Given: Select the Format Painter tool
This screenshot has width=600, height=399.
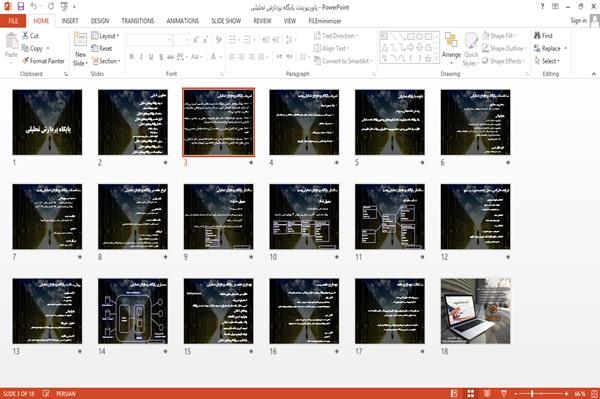Looking at the screenshot, I should [x=43, y=61].
